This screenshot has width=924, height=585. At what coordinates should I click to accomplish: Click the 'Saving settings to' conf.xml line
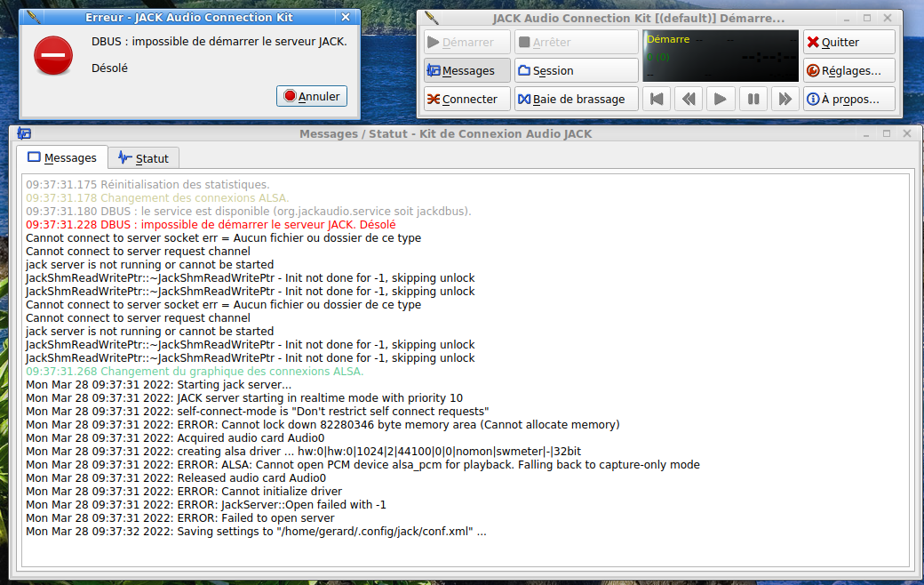pos(256,532)
